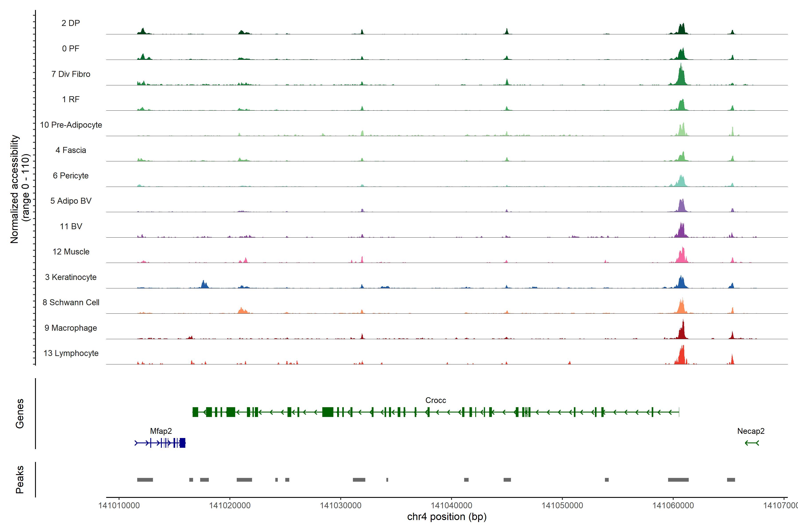Select the 7 Div Fibro track label
The image size is (798, 532).
(70, 74)
